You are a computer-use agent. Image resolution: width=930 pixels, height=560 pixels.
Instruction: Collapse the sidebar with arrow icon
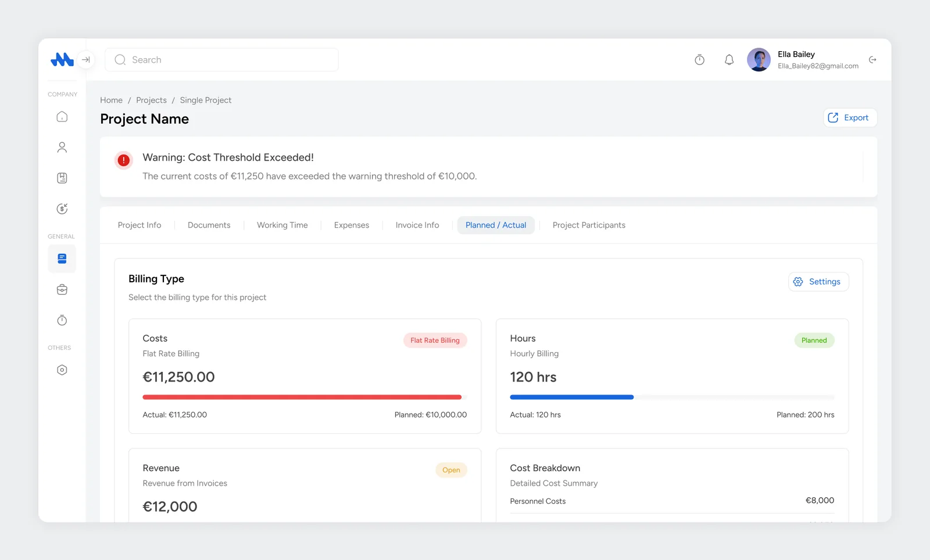pyautogui.click(x=86, y=59)
